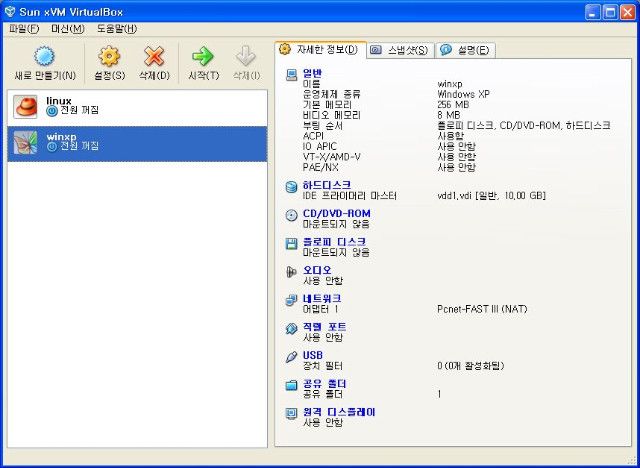Viewport: 640px width, 468px height.
Task: Open Settings (설정) gear icon
Action: click(109, 56)
